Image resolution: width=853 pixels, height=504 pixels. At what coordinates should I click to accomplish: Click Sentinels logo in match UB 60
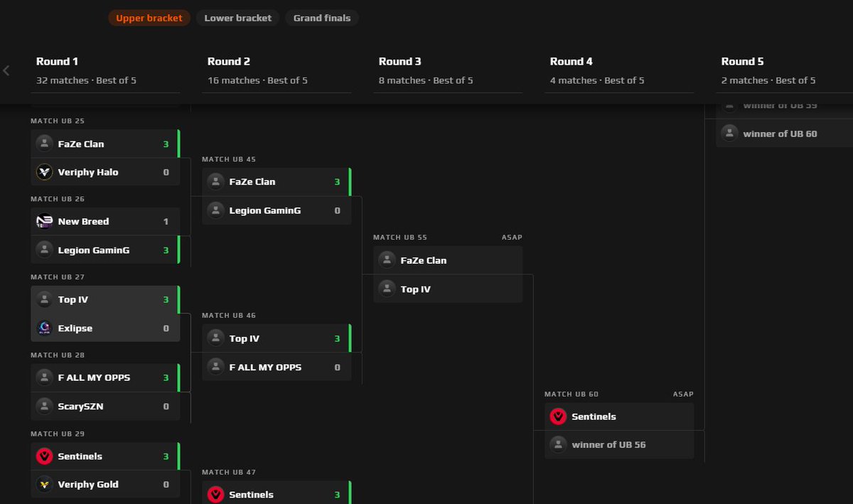559,417
